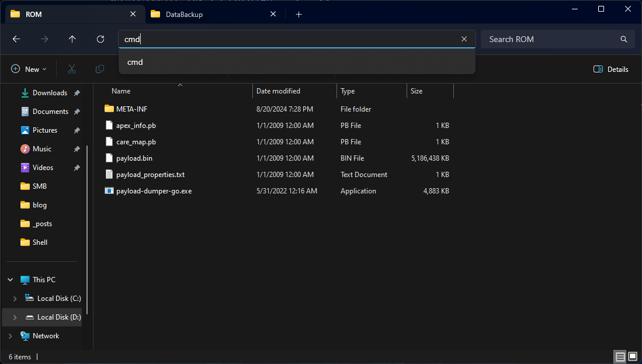Image resolution: width=642 pixels, height=364 pixels.
Task: Add a new tab
Action: pos(299,14)
